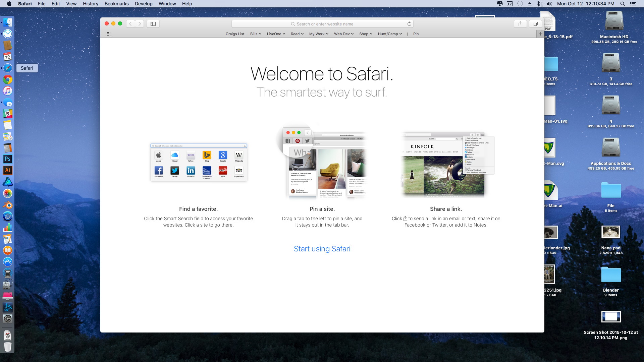Expand the Web Dev bookmarks folder
Screen dimensions: 644x362
click(343, 34)
